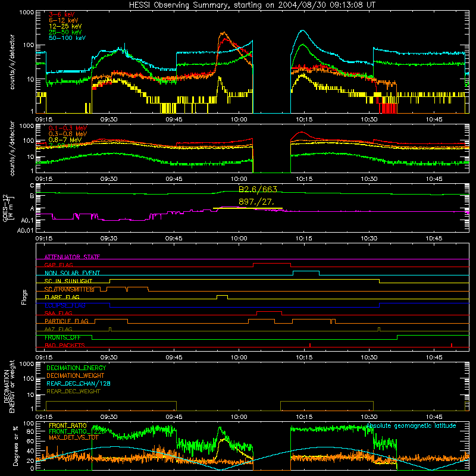The image size is (476, 476).
Task: Click the A0.01 tick label on GOES axis
Action: 25,230
